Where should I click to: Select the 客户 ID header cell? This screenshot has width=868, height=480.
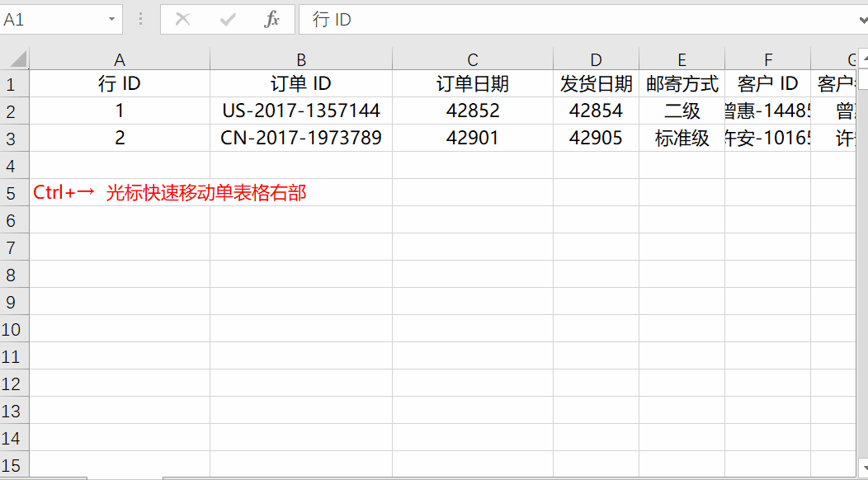click(768, 83)
